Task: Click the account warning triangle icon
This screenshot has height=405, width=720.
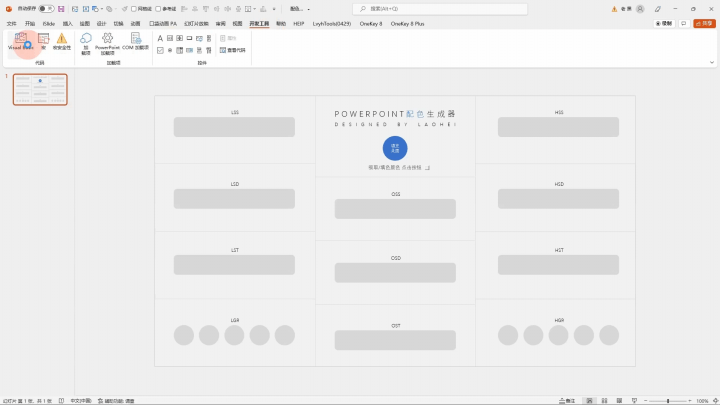Action: click(614, 9)
